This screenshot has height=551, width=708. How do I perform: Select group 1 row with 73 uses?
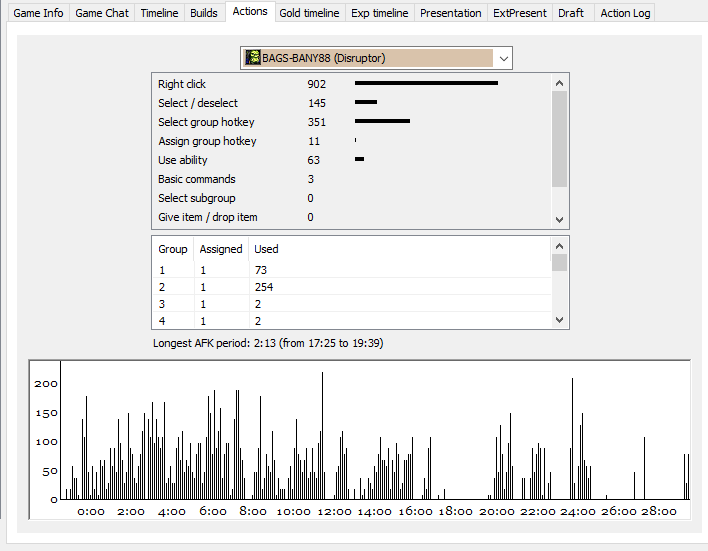click(352, 270)
